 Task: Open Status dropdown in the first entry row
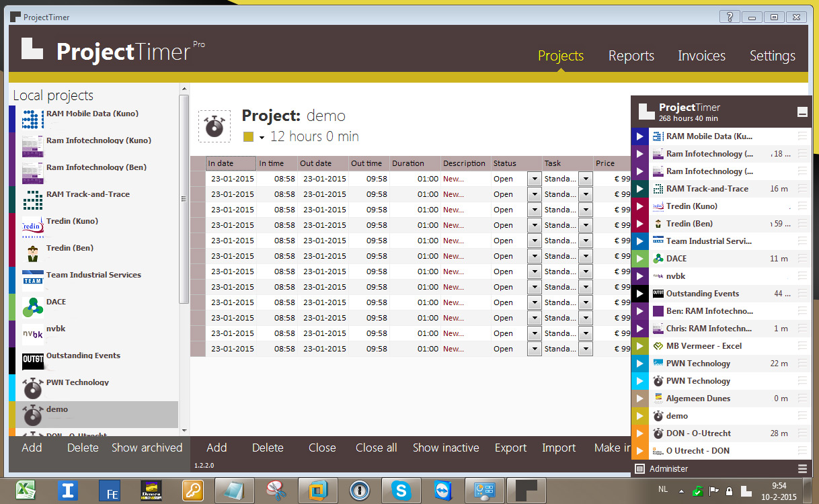tap(534, 179)
